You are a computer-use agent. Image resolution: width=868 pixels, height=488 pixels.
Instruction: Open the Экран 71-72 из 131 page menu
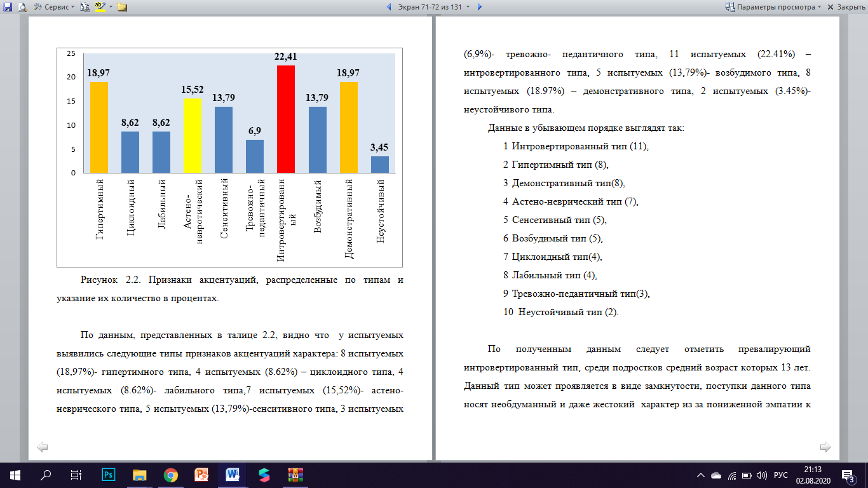coord(434,8)
